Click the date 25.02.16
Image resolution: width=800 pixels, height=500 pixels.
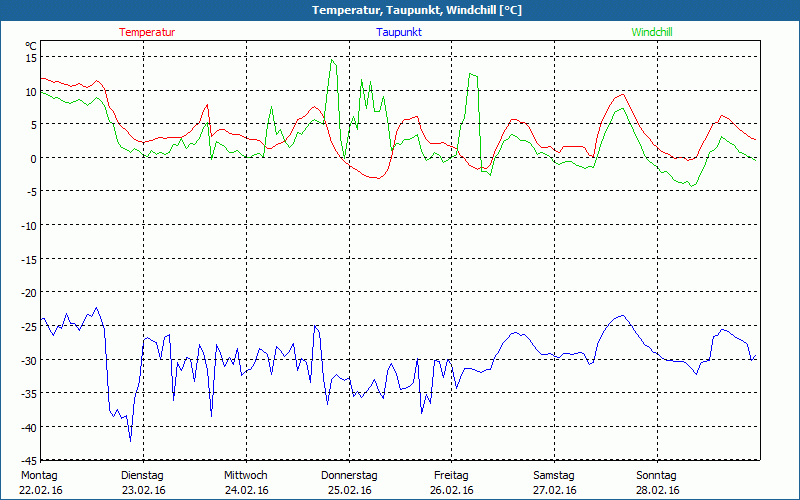(x=350, y=490)
